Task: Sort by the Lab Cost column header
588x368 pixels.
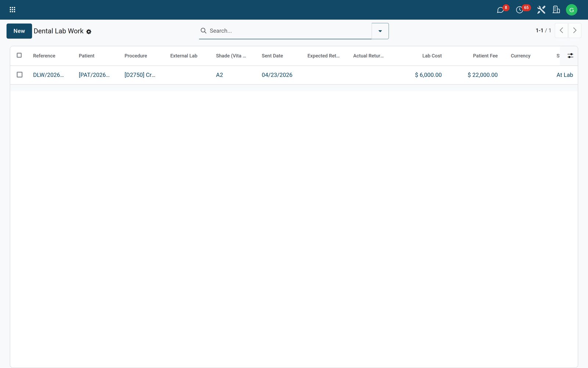Action: click(x=432, y=56)
